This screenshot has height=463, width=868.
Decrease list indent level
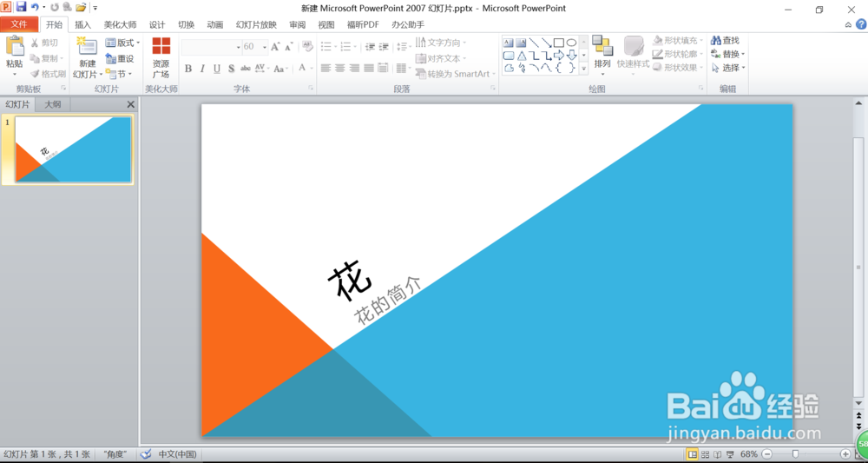370,47
